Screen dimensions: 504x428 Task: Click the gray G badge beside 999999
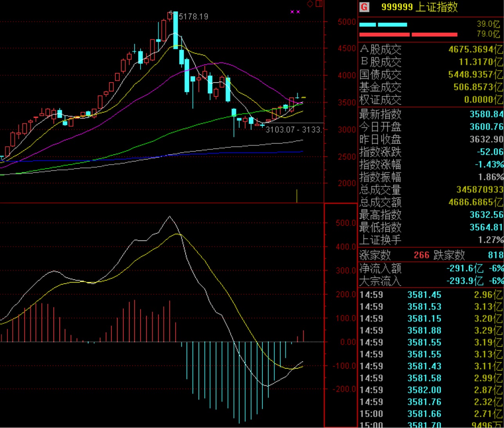coord(364,7)
